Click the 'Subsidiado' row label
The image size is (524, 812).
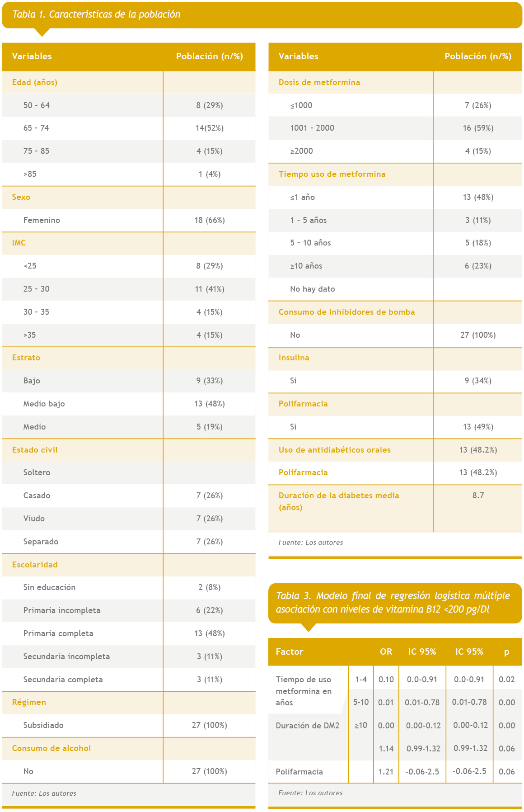(x=43, y=725)
